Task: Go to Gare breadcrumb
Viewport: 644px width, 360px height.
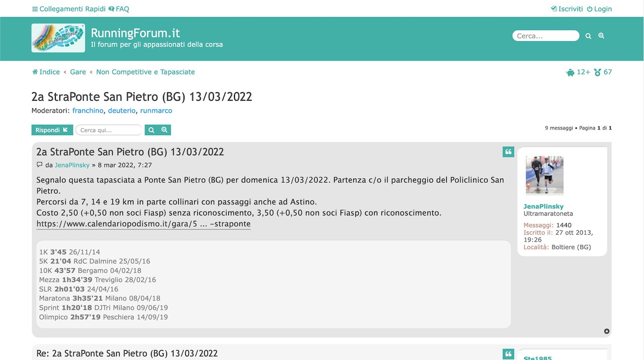Action: [78, 72]
